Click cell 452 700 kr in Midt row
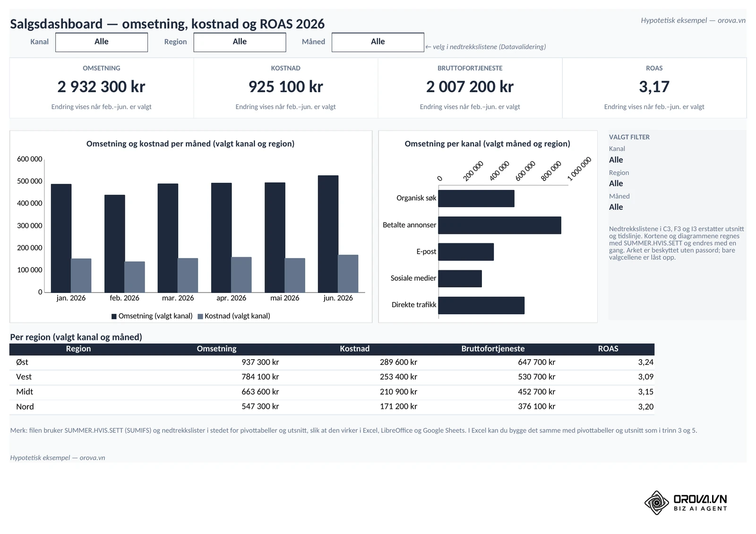This screenshot has height=534, width=756. coord(537,392)
